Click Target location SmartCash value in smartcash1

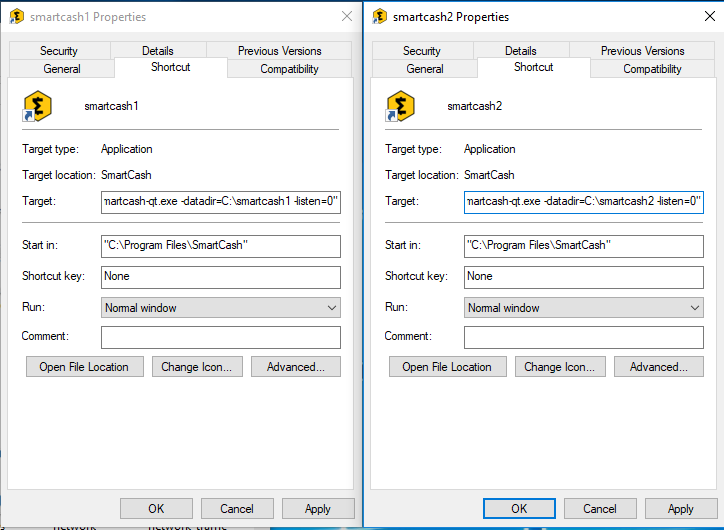[126, 175]
